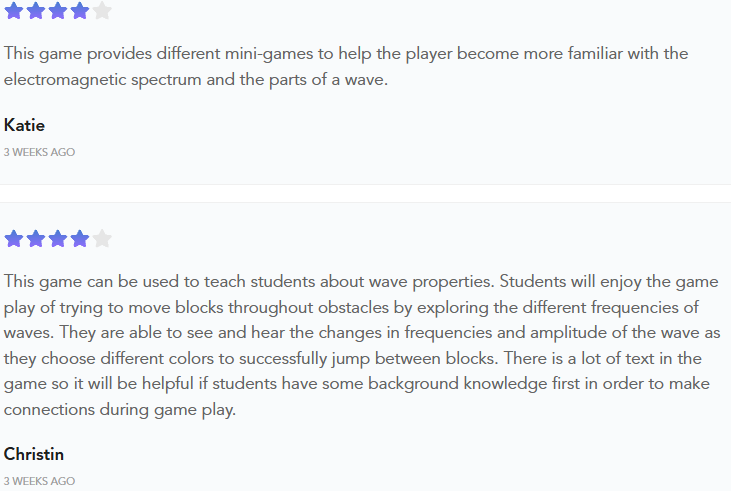This screenshot has width=731, height=491.
Task: Click the divider between the two reviews
Action: click(366, 194)
